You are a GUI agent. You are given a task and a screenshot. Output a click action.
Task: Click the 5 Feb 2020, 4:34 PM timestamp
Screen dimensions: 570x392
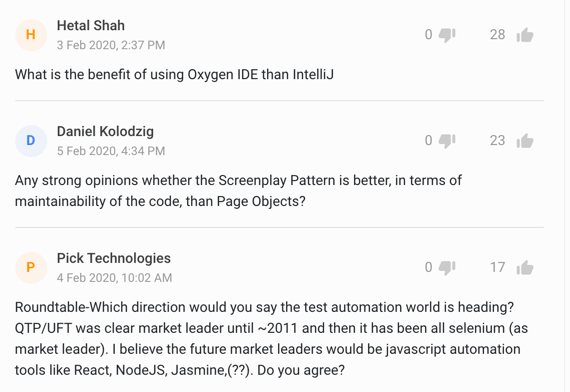click(111, 151)
